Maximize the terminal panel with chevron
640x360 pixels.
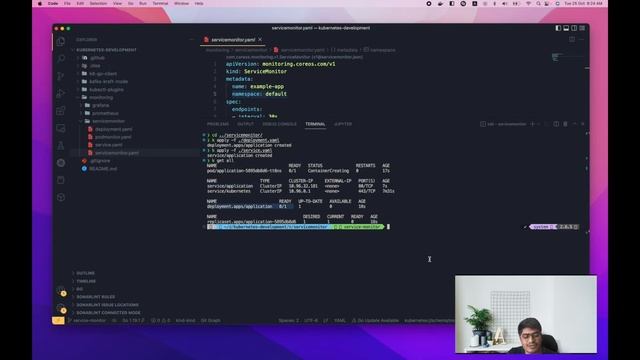tap(575, 124)
